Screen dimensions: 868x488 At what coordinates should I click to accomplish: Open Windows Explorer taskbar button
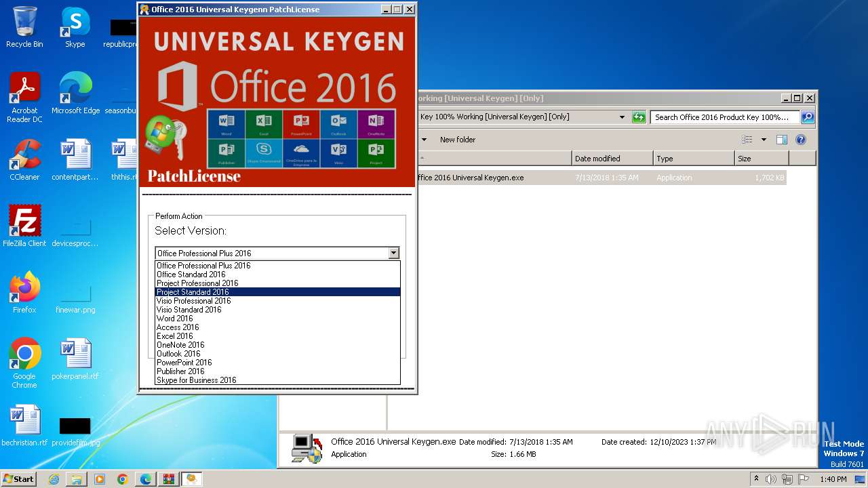point(77,479)
